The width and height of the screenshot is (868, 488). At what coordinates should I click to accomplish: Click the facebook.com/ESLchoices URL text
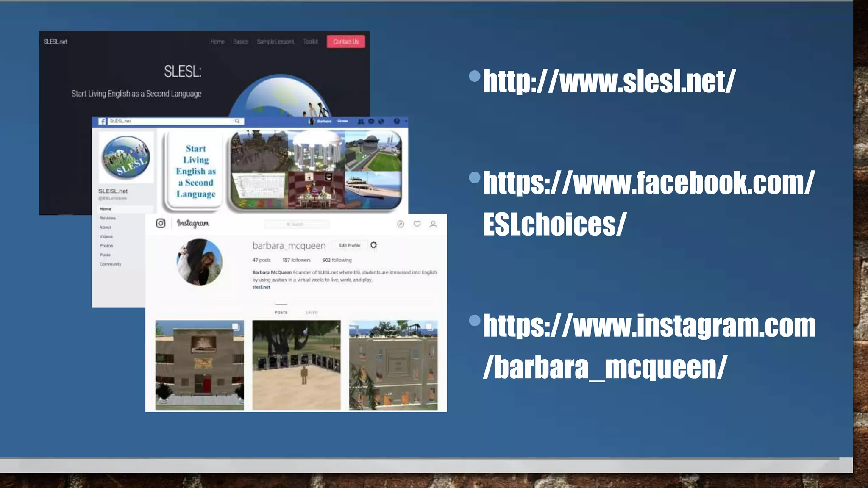[648, 203]
